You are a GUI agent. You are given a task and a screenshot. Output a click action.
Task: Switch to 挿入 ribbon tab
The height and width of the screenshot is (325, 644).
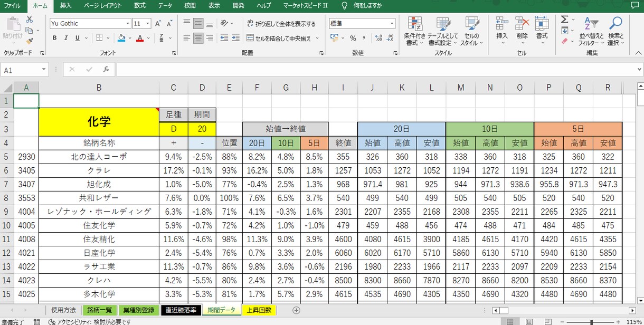pyautogui.click(x=65, y=6)
